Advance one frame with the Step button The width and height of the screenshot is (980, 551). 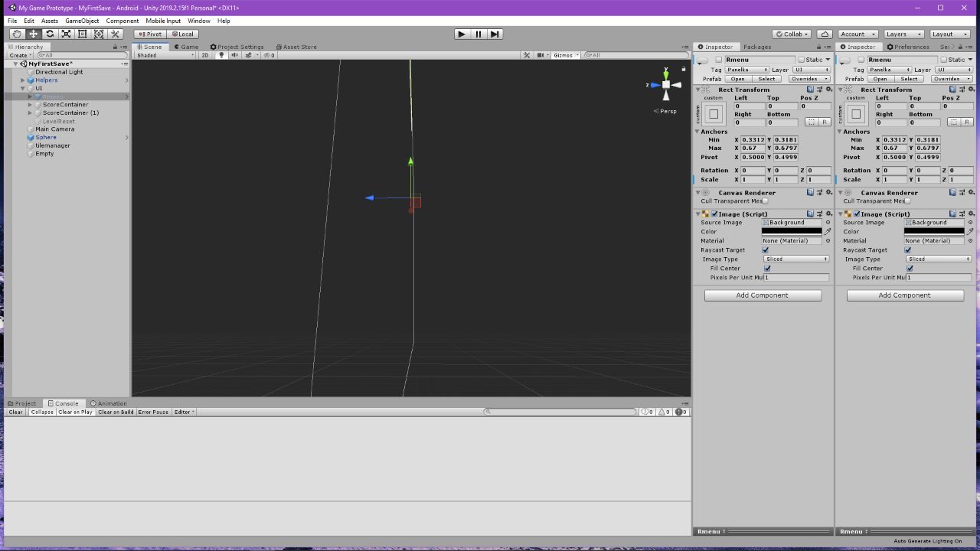coord(495,34)
